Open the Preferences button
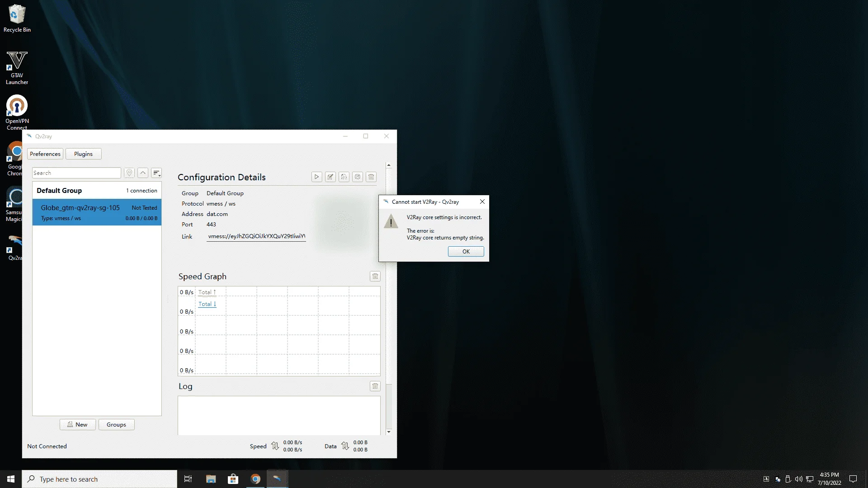This screenshot has width=868, height=488. click(45, 154)
